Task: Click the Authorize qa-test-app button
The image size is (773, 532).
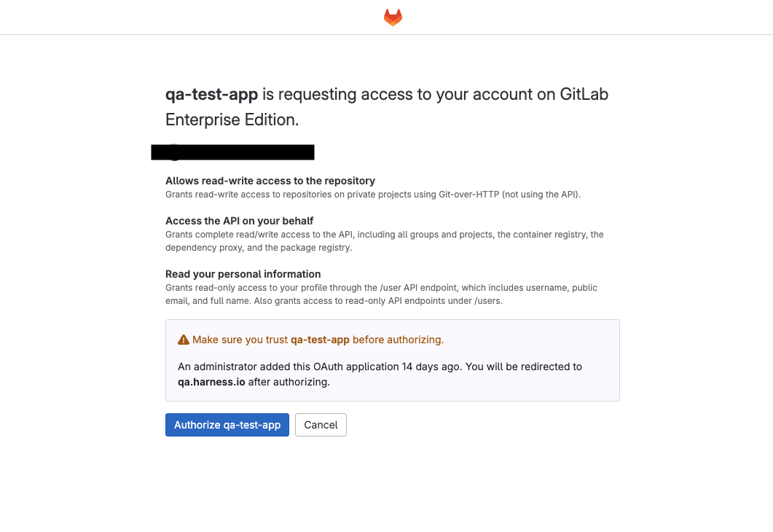Action: (x=227, y=425)
